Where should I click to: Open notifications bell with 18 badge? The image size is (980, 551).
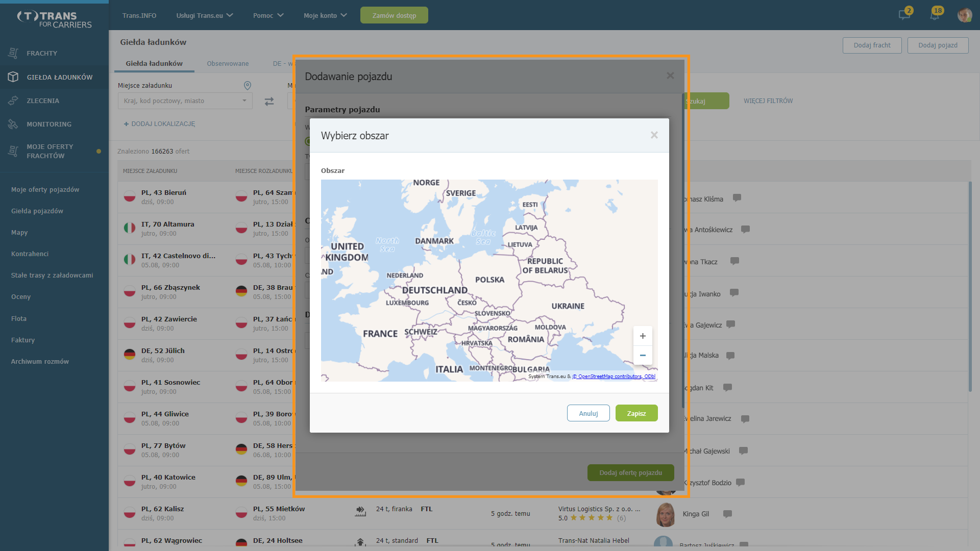click(935, 15)
